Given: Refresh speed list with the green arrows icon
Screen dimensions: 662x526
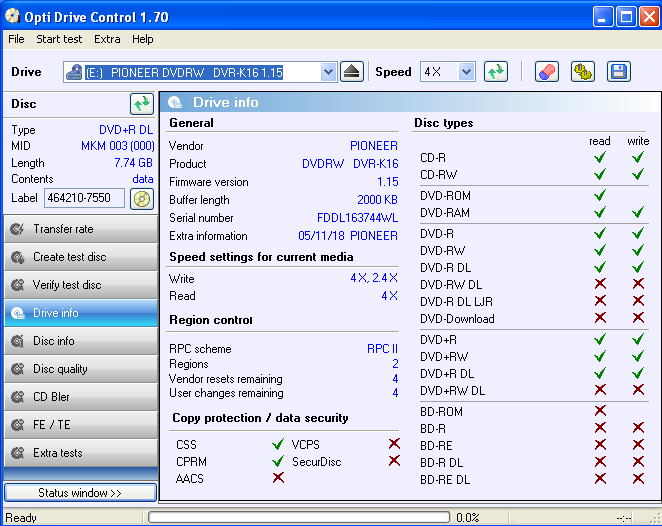Looking at the screenshot, I should (x=496, y=72).
